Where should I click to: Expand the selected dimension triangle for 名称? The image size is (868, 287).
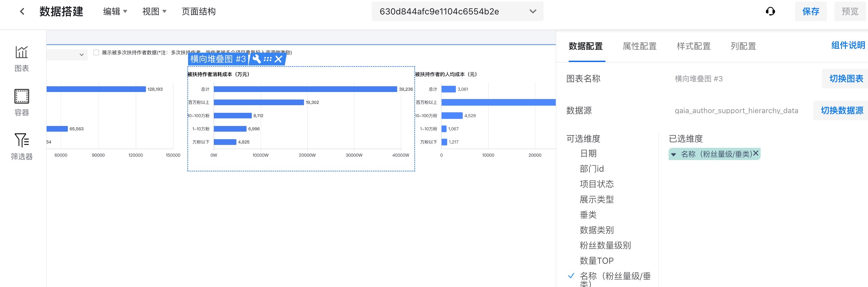pyautogui.click(x=674, y=155)
